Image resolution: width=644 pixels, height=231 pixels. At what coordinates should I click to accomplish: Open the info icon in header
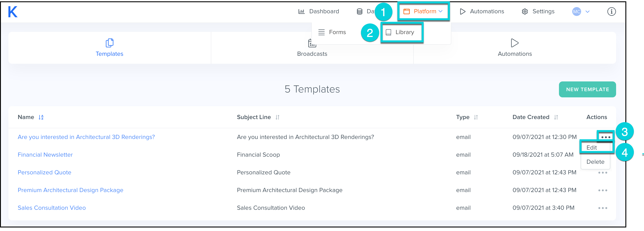pyautogui.click(x=611, y=12)
